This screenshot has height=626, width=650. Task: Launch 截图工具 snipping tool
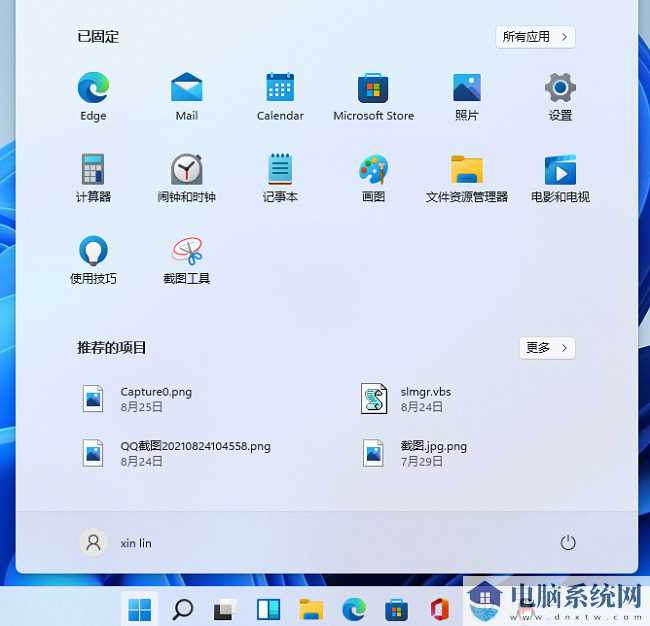point(187,260)
